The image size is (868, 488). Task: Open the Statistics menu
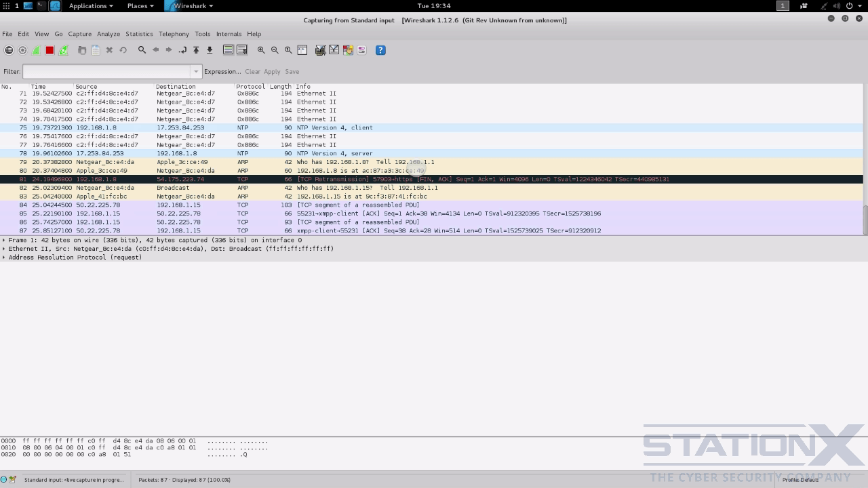coord(140,34)
